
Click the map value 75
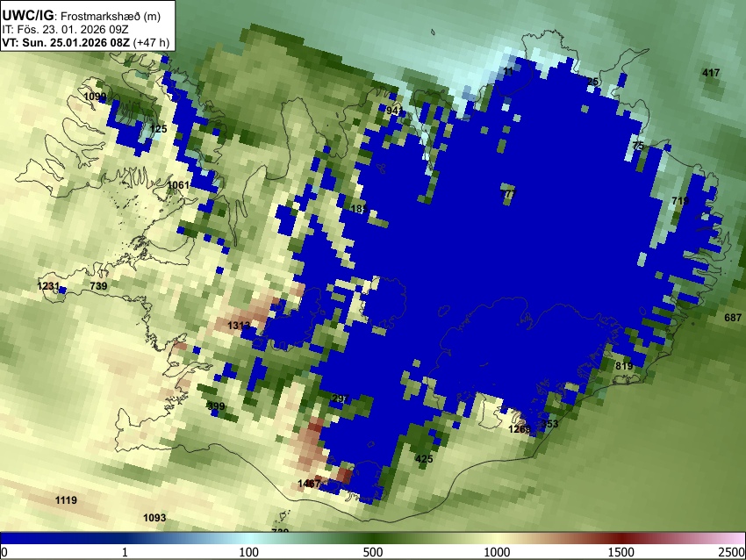(638, 146)
